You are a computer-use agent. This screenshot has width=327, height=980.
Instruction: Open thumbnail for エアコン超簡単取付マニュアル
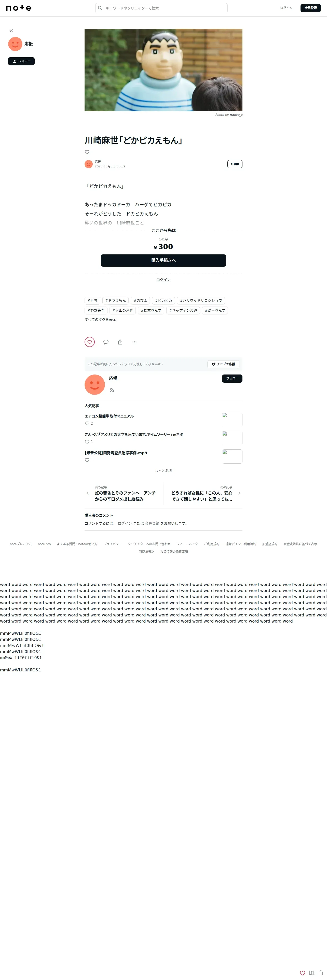(232, 420)
